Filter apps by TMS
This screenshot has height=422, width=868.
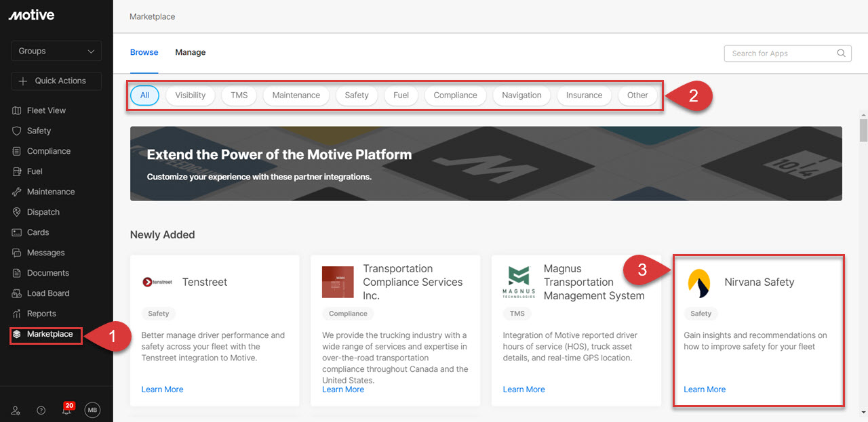pyautogui.click(x=239, y=96)
